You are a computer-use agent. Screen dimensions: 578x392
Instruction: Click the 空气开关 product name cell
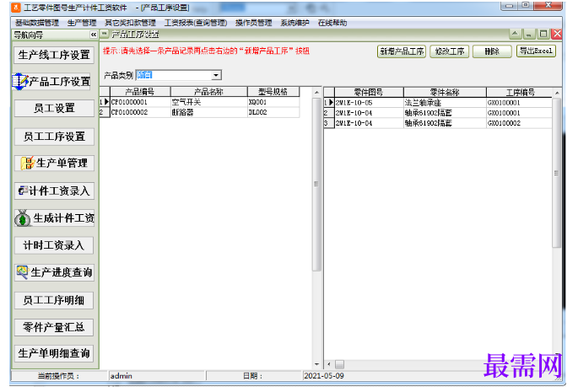coord(209,102)
